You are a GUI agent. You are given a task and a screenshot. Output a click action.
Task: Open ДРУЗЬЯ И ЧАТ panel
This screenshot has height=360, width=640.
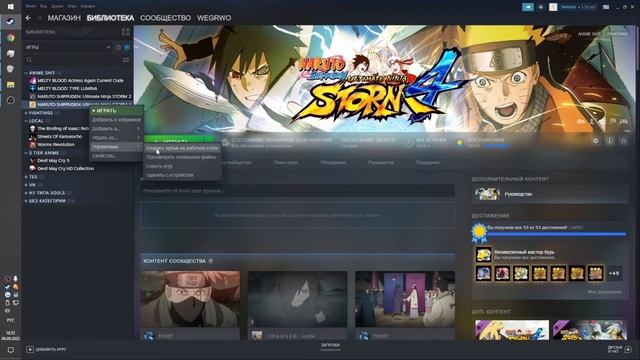click(x=619, y=349)
